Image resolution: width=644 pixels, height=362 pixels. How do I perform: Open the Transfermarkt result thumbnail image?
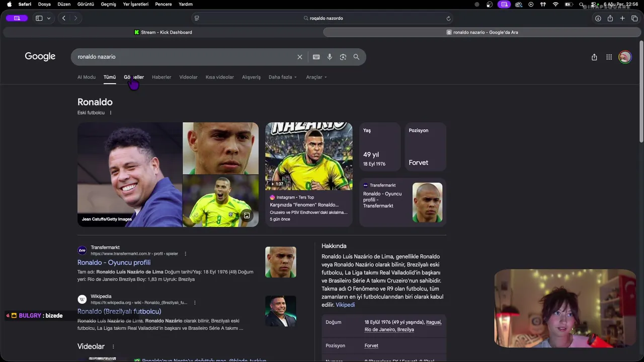click(281, 262)
